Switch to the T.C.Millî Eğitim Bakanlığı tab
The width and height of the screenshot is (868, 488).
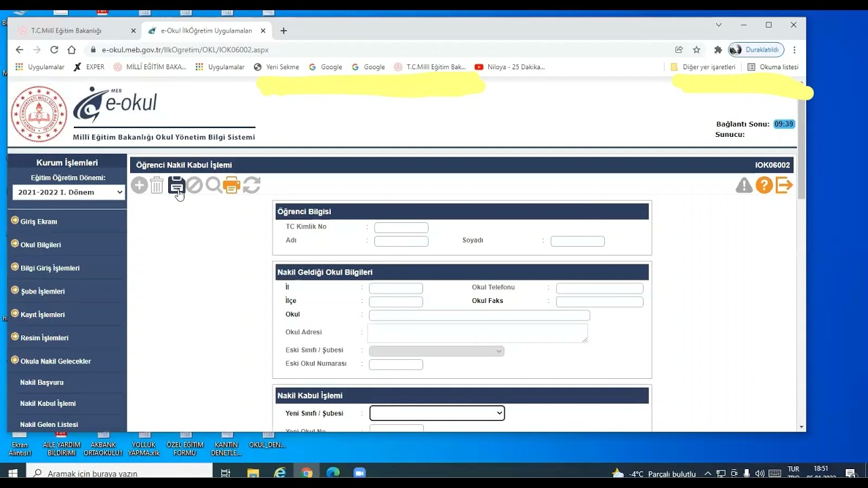coord(66,30)
